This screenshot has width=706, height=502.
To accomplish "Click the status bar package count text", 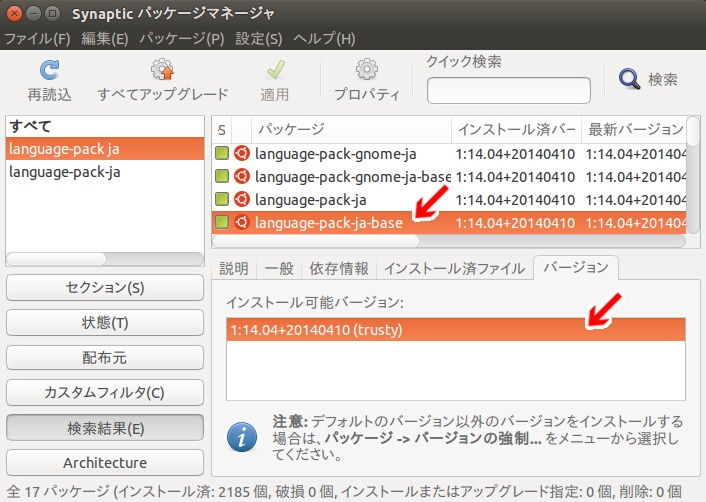I will (x=344, y=491).
